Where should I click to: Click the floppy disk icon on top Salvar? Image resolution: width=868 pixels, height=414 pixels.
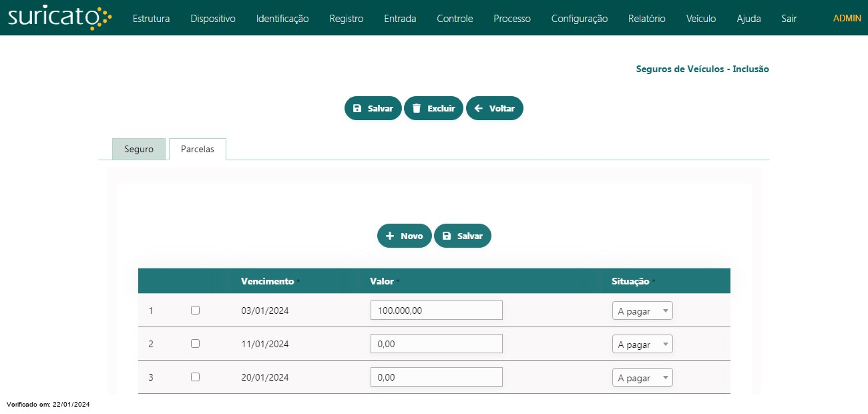click(x=357, y=108)
